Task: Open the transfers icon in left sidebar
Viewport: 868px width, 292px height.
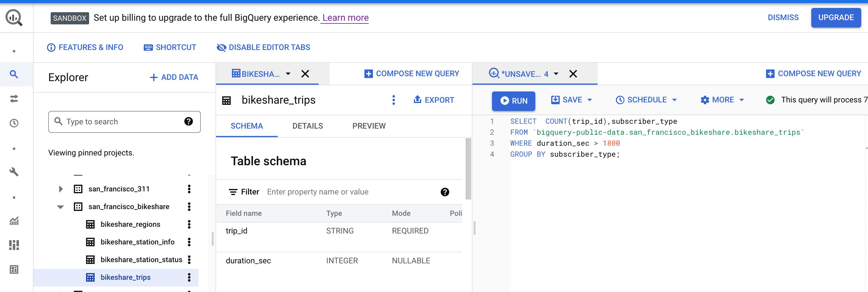Action: point(14,98)
